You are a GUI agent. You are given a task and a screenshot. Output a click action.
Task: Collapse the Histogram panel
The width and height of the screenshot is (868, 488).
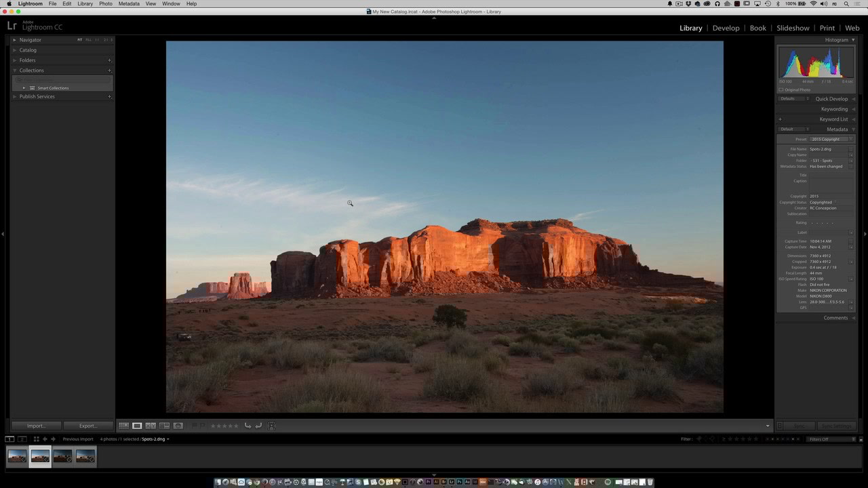pyautogui.click(x=853, y=39)
